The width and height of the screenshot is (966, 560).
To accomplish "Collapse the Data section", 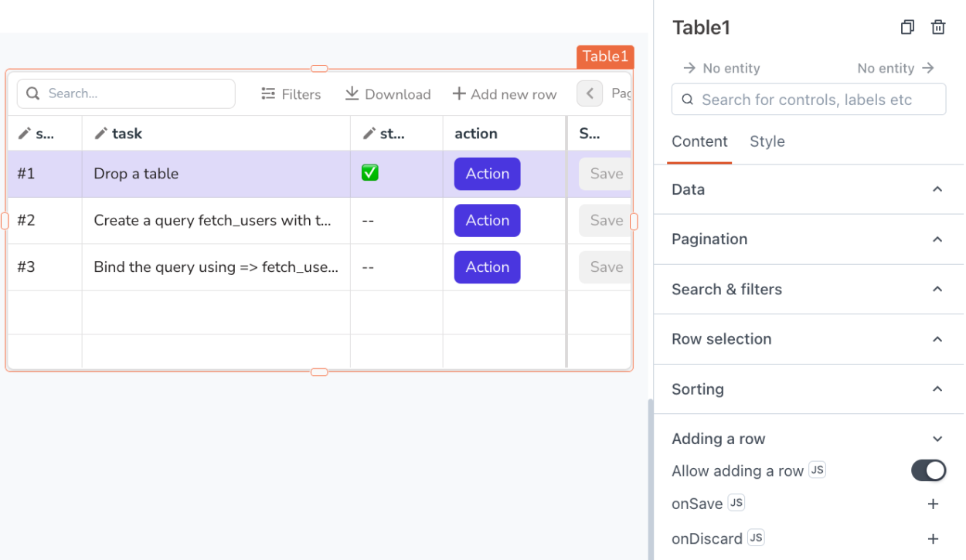I will pos(937,189).
